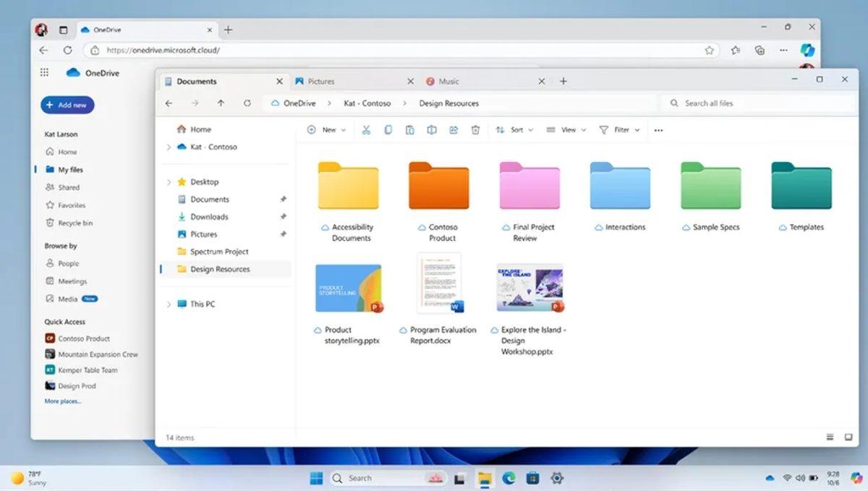Click the Add new button in OneDrive

pyautogui.click(x=67, y=104)
